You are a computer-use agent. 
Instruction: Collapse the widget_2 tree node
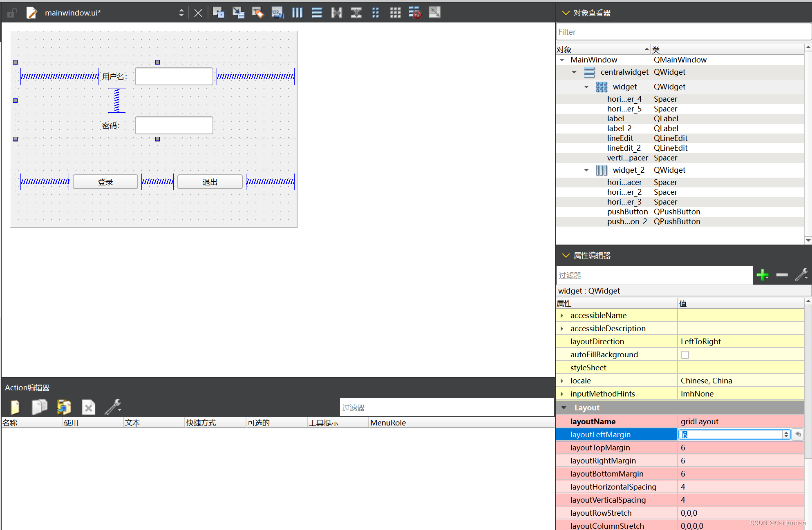586,170
